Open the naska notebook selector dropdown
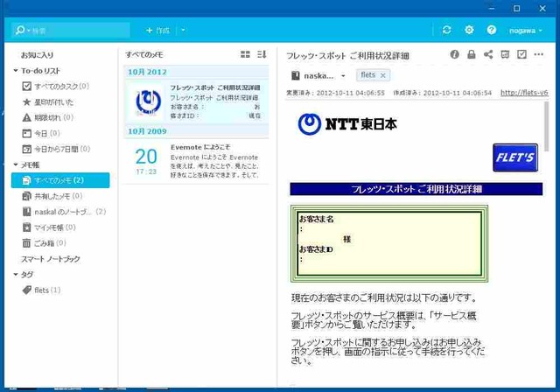This screenshot has width=560, height=392. click(343, 75)
